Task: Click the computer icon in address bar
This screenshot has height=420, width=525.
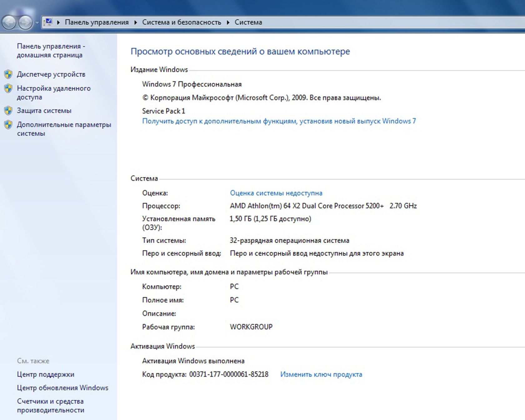Action: 48,22
